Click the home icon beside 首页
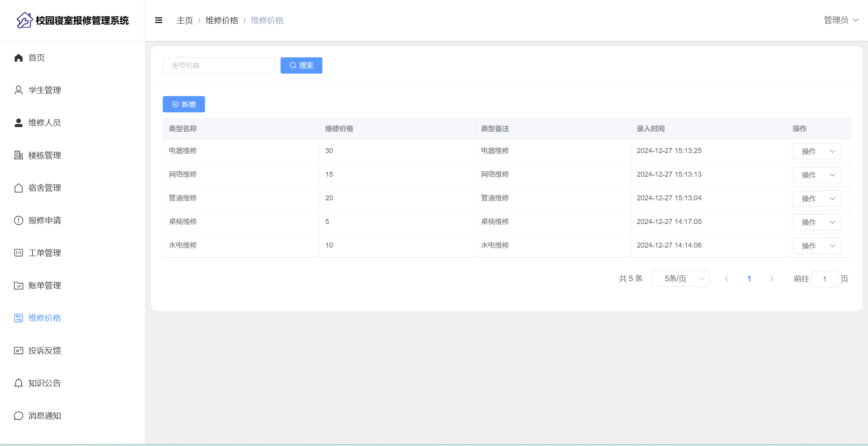The height and width of the screenshot is (446, 868). click(19, 58)
